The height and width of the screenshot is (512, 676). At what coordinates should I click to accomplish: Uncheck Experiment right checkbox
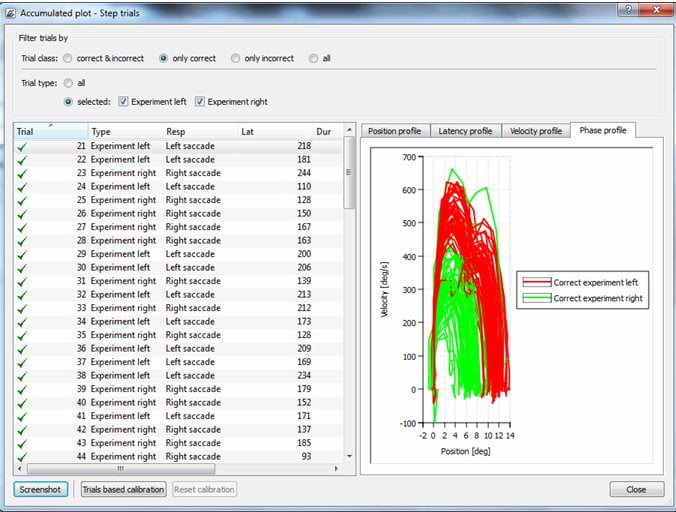click(200, 102)
